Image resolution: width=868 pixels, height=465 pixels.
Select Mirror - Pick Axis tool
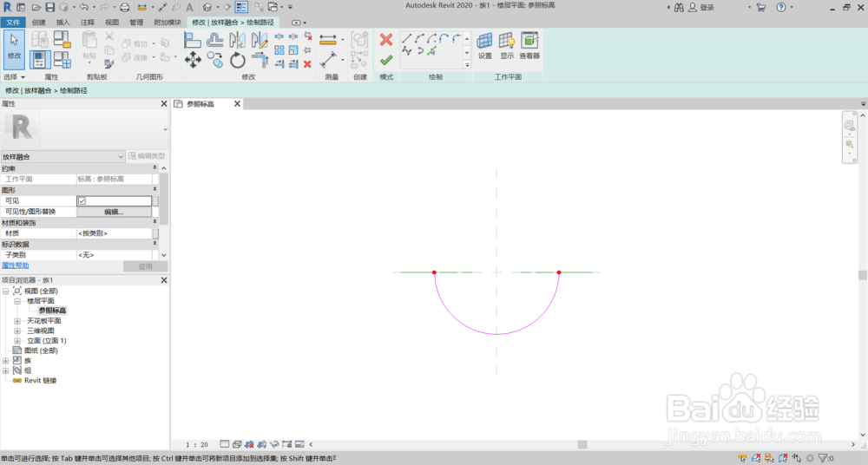(238, 40)
